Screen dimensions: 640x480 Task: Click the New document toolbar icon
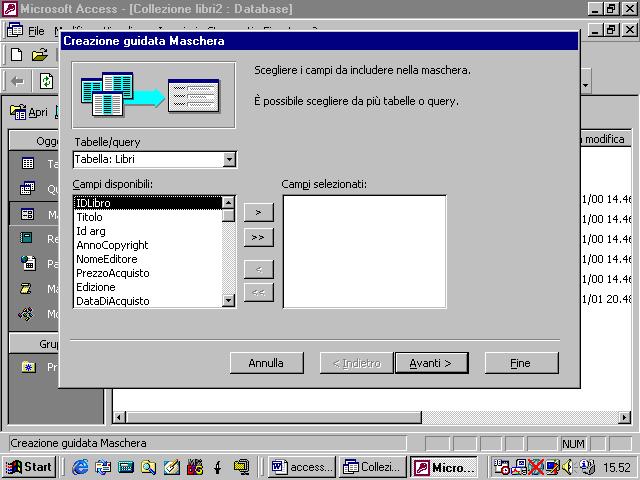[16, 54]
